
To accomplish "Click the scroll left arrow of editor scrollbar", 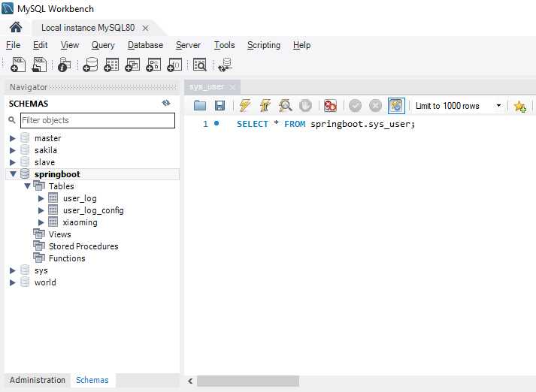I will (x=190, y=381).
